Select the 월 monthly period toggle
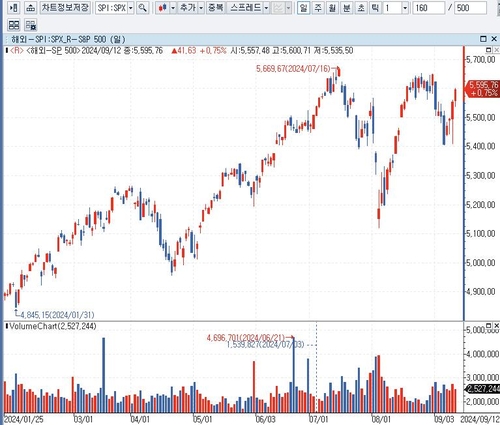This screenshot has width=500, height=425. coord(332,8)
